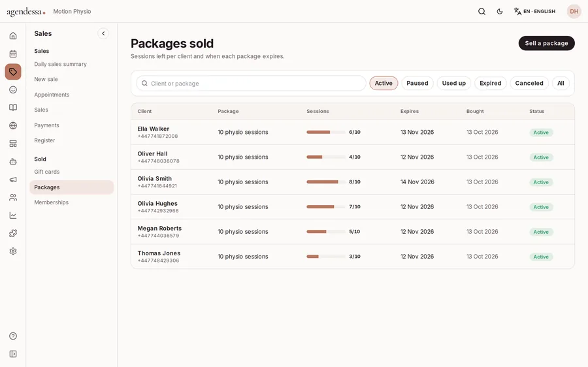Open Olivia Smith's package row
The height and width of the screenshot is (367, 588).
[x=353, y=182]
